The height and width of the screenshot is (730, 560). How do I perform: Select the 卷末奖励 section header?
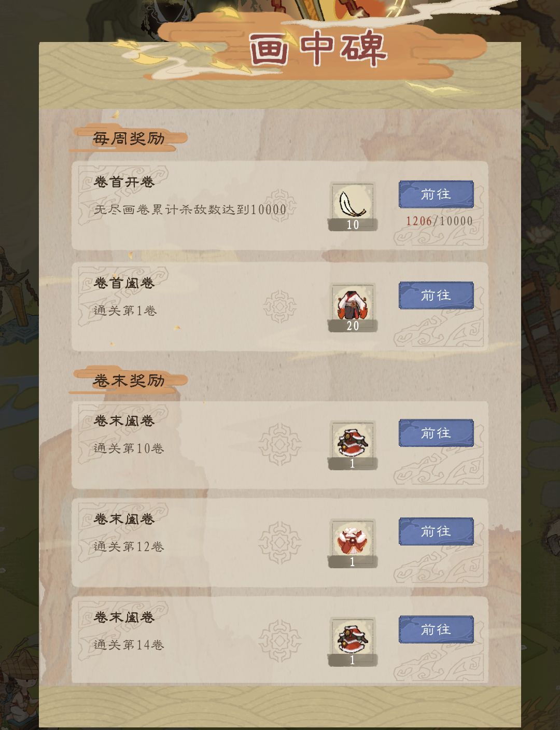coord(129,381)
